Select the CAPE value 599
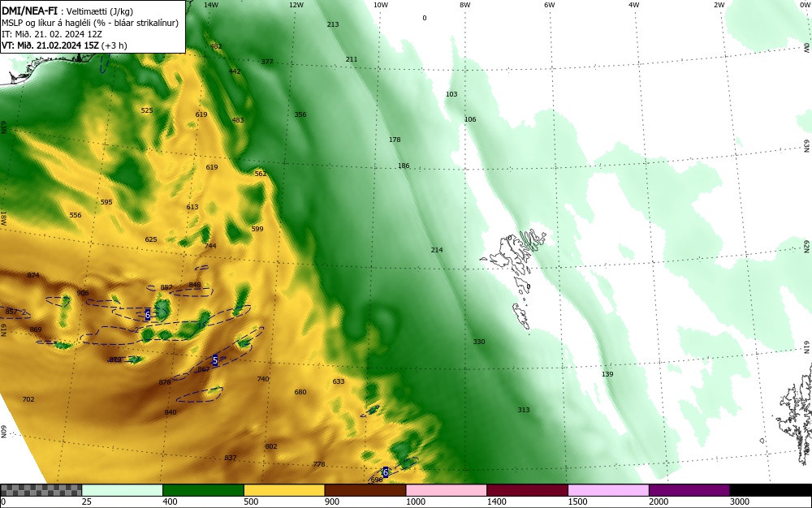 (x=257, y=229)
